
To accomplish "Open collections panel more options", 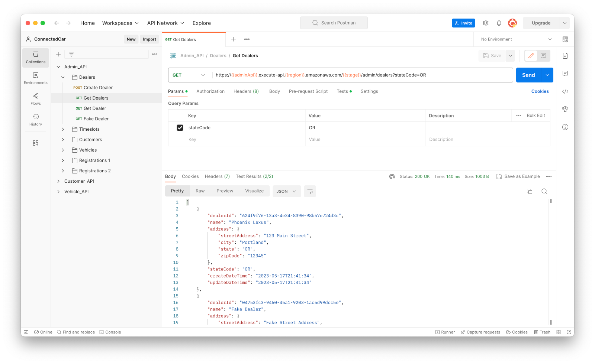I will [155, 54].
